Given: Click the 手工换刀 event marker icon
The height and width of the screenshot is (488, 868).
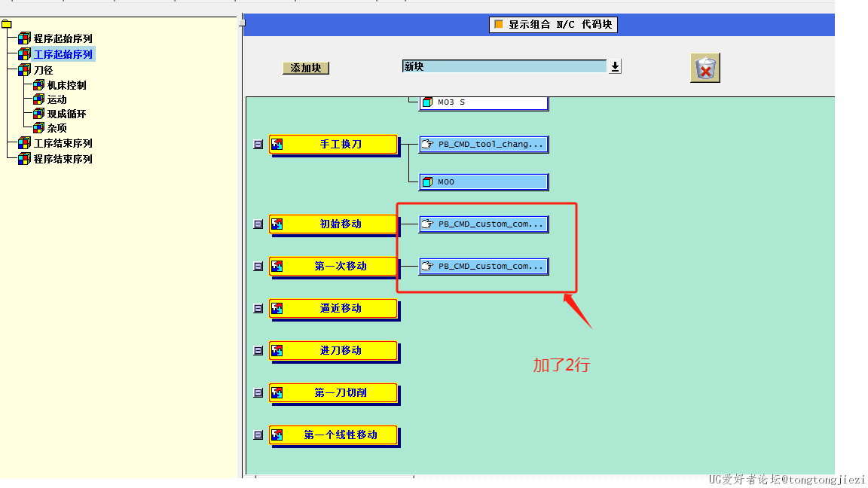Looking at the screenshot, I should (x=277, y=145).
